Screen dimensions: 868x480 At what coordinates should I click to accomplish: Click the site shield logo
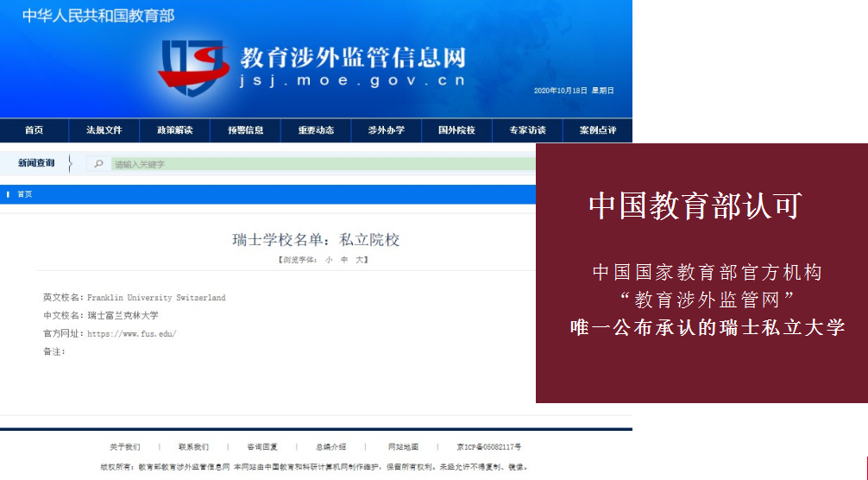(x=192, y=67)
